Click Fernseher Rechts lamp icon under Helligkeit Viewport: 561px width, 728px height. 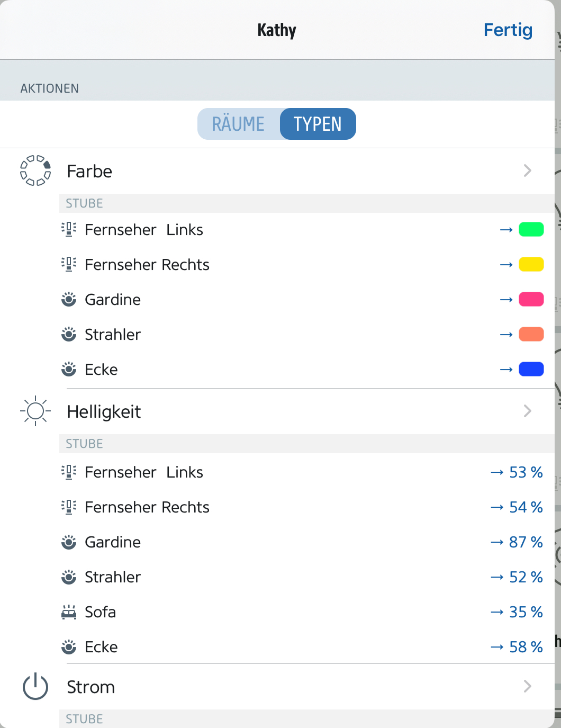pyautogui.click(x=69, y=507)
